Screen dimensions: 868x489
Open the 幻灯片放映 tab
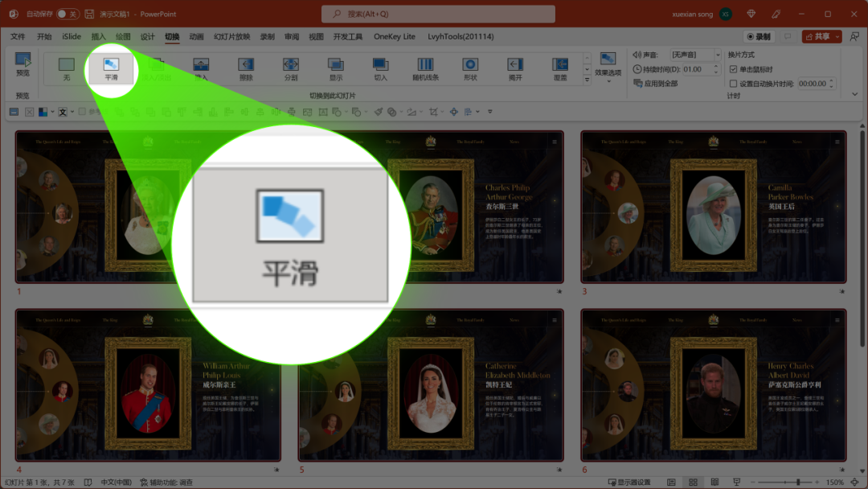(x=232, y=36)
